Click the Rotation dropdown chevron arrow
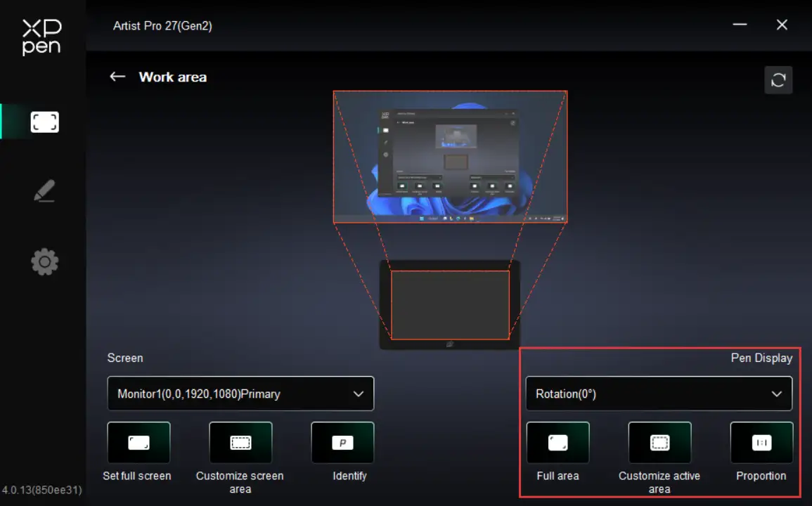The width and height of the screenshot is (812, 506). pos(777,394)
